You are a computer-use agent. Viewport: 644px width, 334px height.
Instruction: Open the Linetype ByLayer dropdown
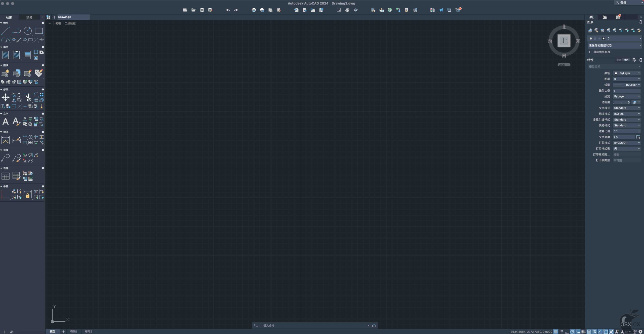pyautogui.click(x=627, y=85)
